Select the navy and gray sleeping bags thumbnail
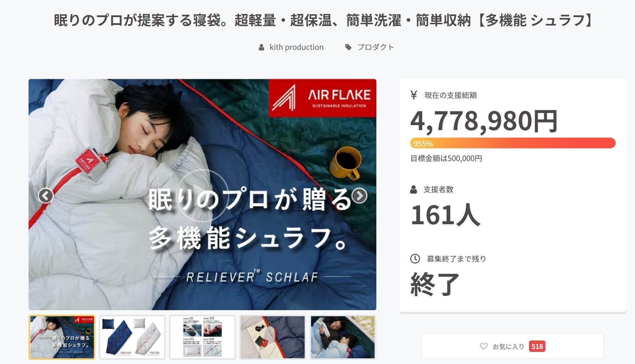The height and width of the screenshot is (364, 635). coord(132,337)
